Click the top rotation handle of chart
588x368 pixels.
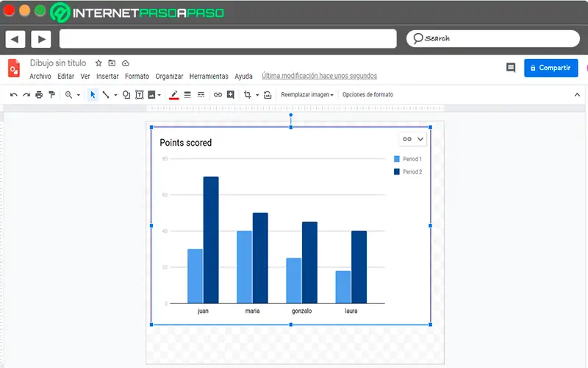pos(290,115)
